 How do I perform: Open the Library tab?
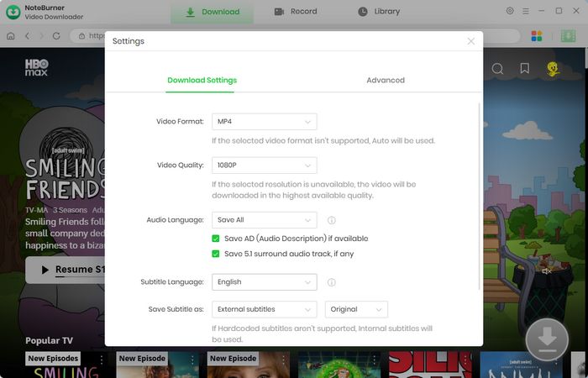379,12
